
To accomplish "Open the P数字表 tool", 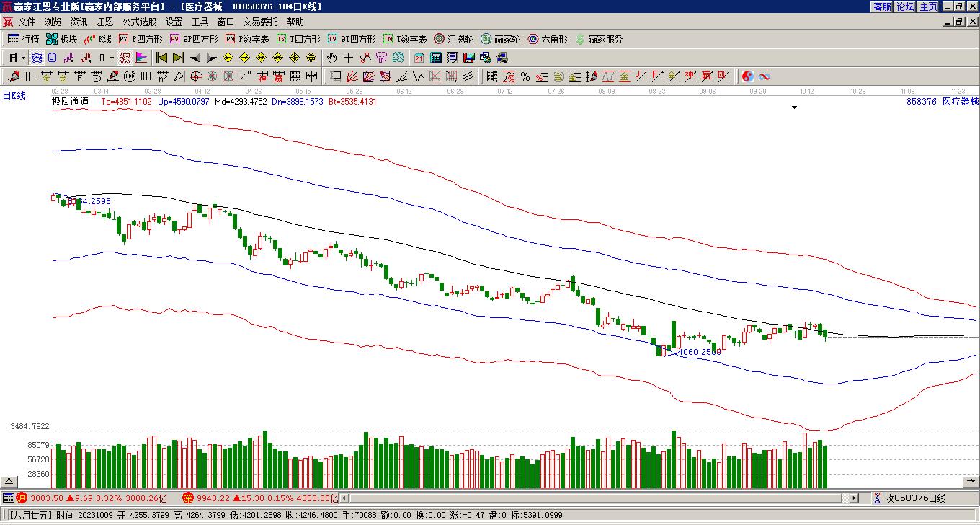I will point(247,39).
